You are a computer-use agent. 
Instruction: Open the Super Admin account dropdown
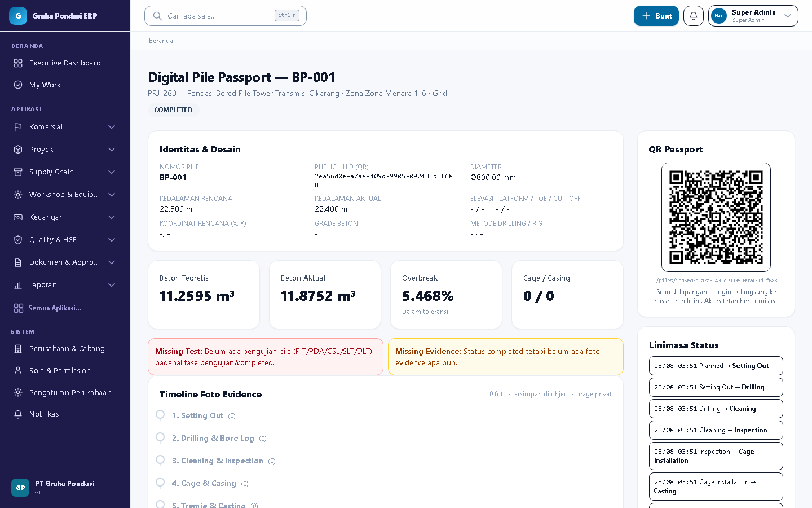(x=753, y=16)
